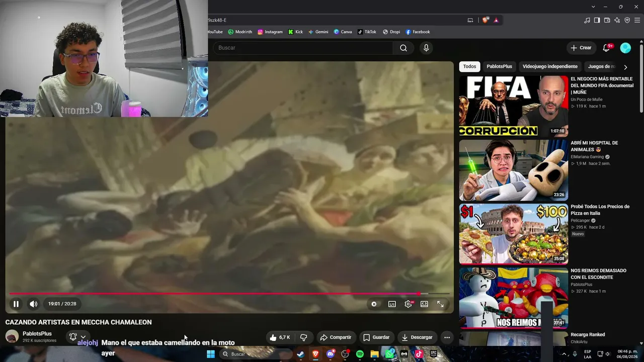Image resolution: width=644 pixels, height=362 pixels.
Task: Open Epic Games Launcher from the taskbar
Action: pyautogui.click(x=433, y=354)
